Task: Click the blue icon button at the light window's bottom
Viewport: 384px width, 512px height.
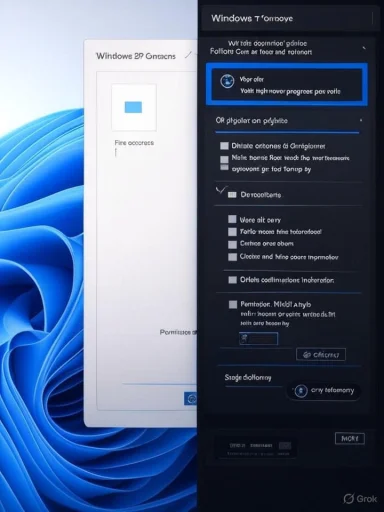Action: [x=191, y=398]
